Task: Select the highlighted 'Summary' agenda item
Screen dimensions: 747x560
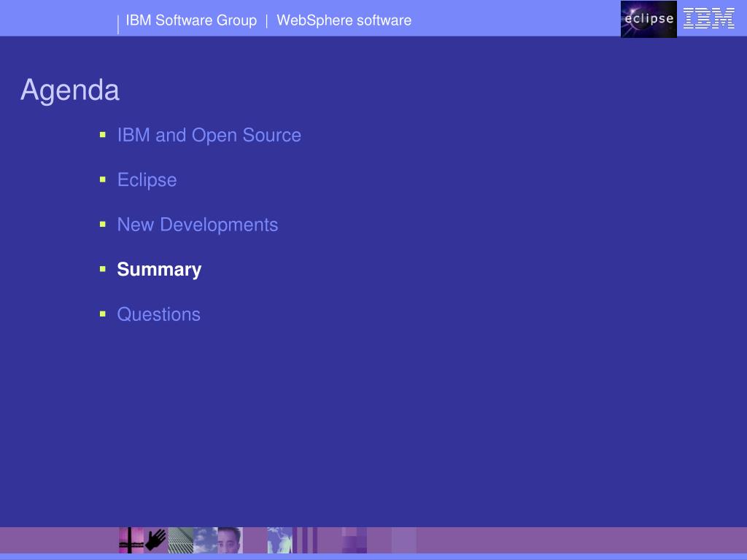Action: point(159,270)
